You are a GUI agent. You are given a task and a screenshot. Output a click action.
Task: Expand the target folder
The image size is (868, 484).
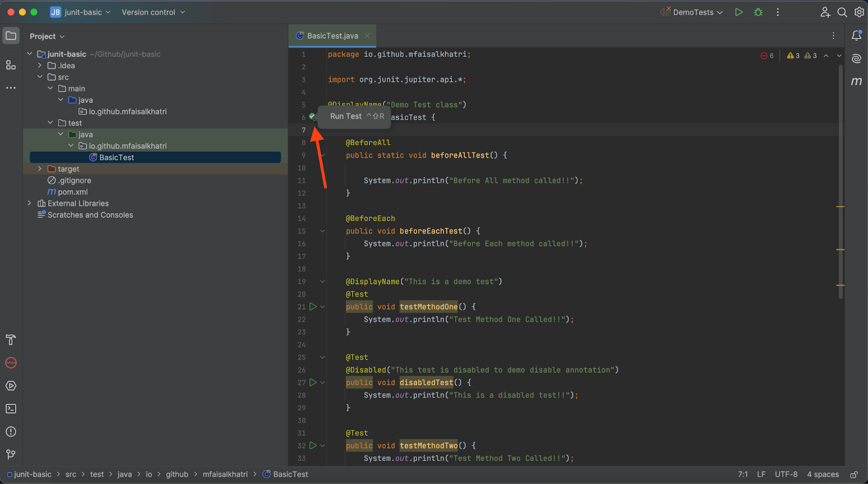point(40,169)
